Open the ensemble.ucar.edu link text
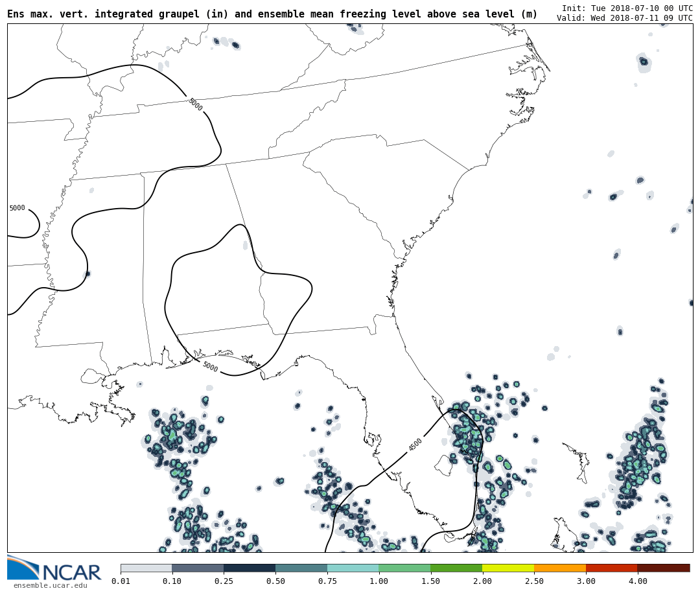Image resolution: width=700 pixels, height=593 pixels. point(50,586)
